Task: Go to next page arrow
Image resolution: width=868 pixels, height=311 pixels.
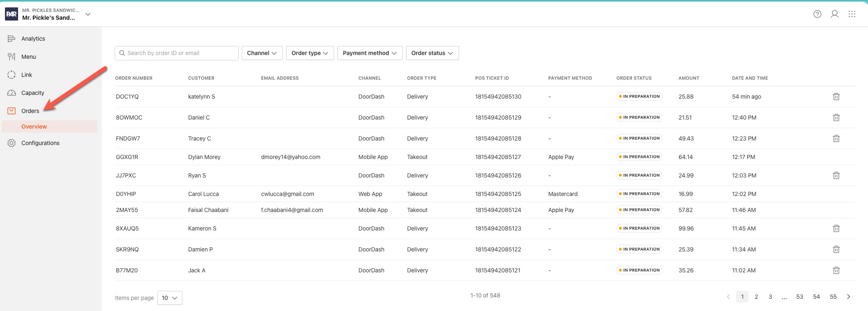Action: [849, 297]
